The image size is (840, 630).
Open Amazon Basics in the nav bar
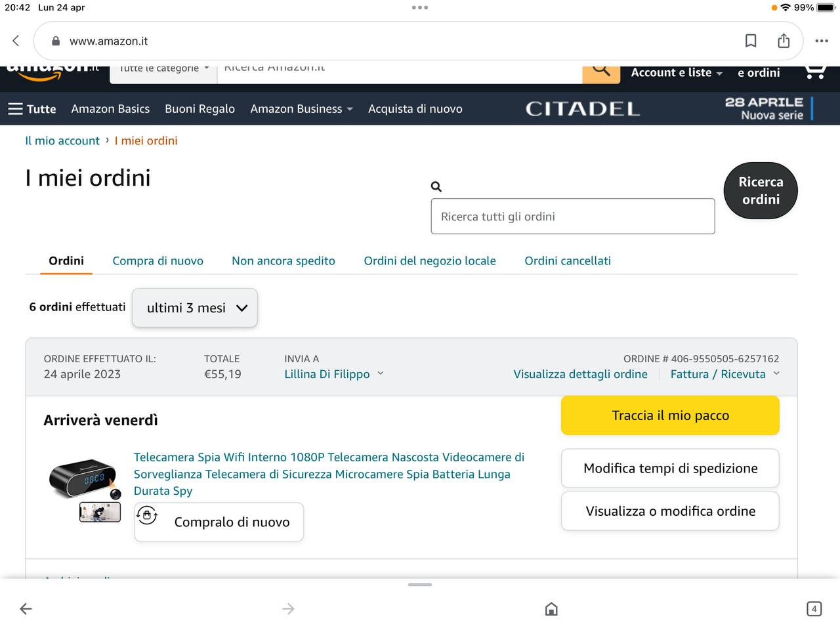point(110,109)
